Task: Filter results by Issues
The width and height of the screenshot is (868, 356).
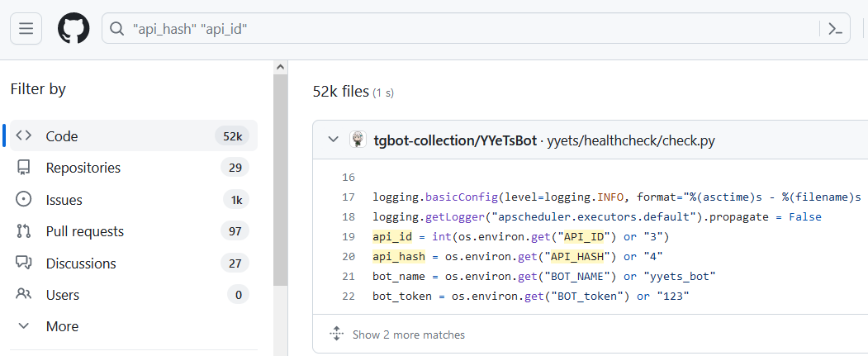Action: coord(64,200)
